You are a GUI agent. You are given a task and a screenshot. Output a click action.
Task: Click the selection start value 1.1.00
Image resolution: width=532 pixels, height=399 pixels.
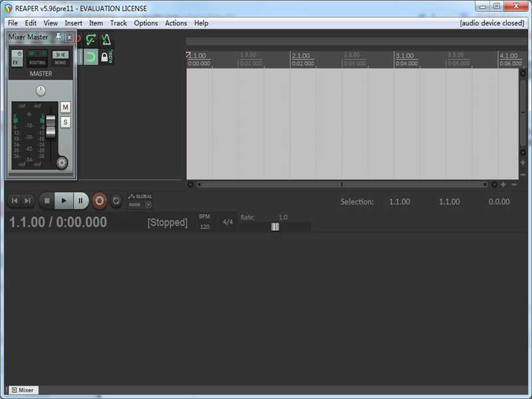(400, 202)
